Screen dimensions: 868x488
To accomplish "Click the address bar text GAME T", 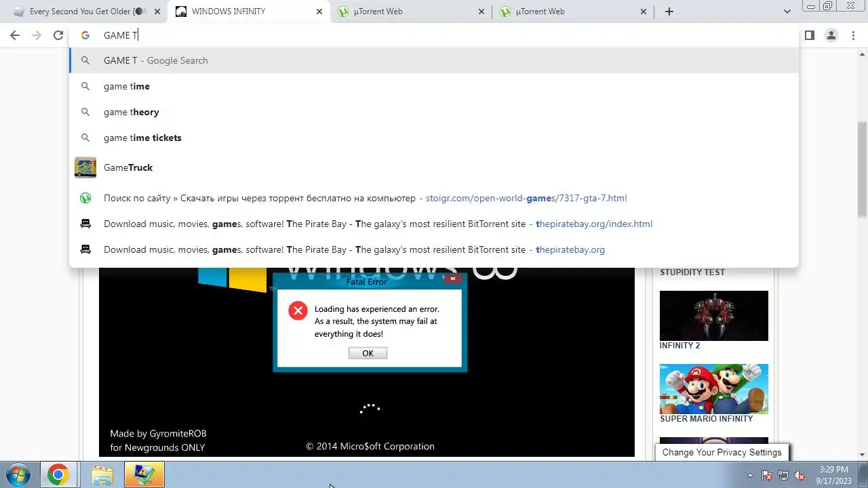I will point(121,35).
